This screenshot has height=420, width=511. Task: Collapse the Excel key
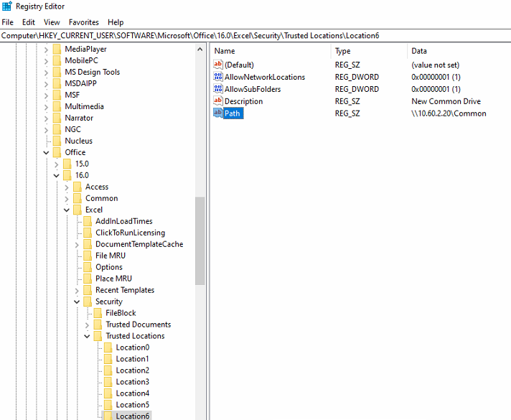[67, 210]
